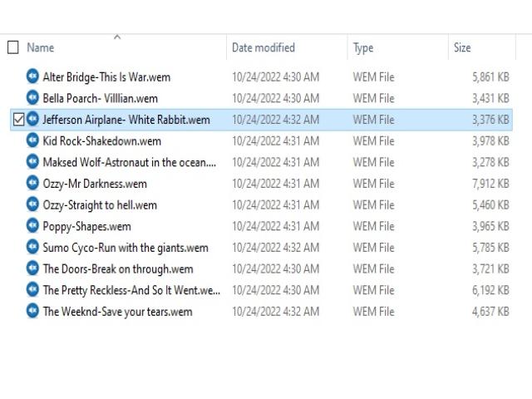532x399 pixels.
Task: Reverse sort using the Name column arrow
Action: click(117, 37)
